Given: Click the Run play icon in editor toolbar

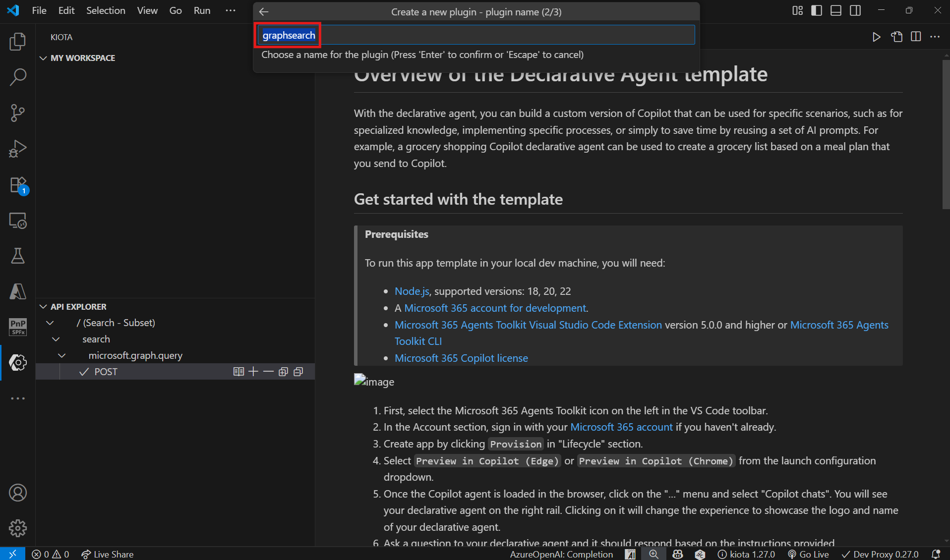Looking at the screenshot, I should click(x=877, y=37).
